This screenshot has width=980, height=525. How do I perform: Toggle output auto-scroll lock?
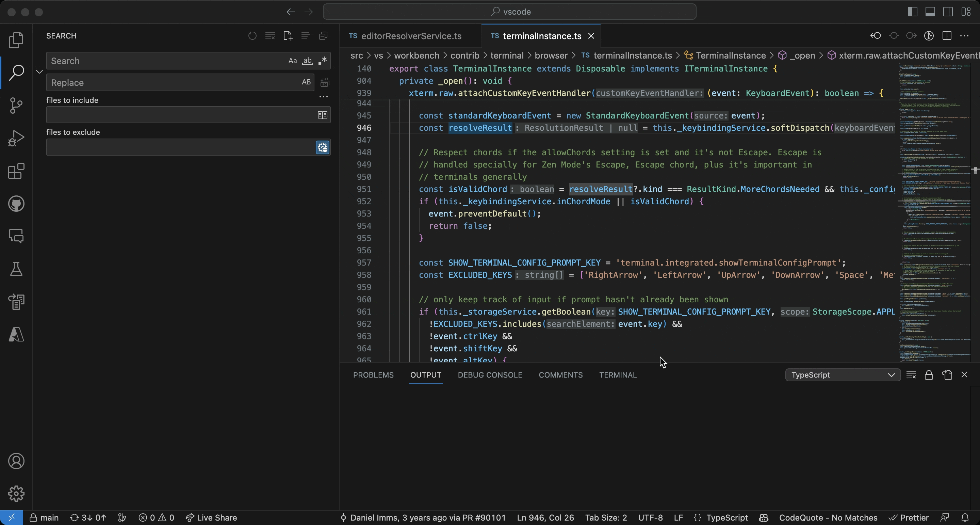click(929, 375)
